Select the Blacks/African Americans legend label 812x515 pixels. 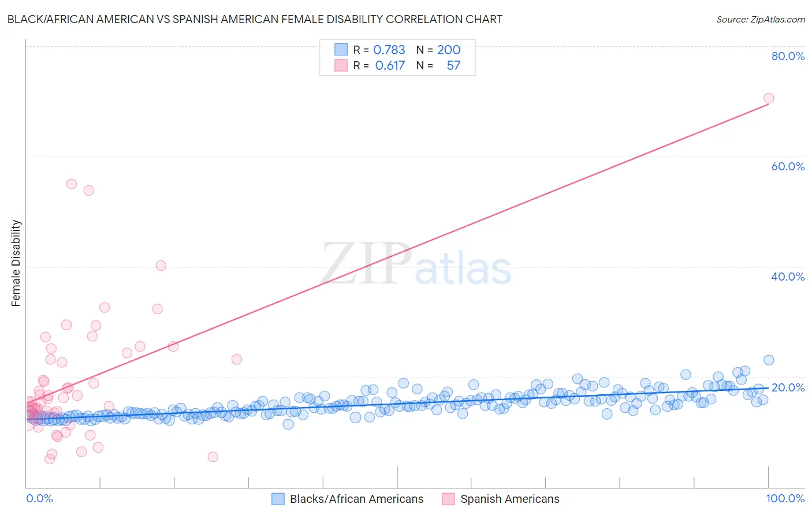click(357, 499)
